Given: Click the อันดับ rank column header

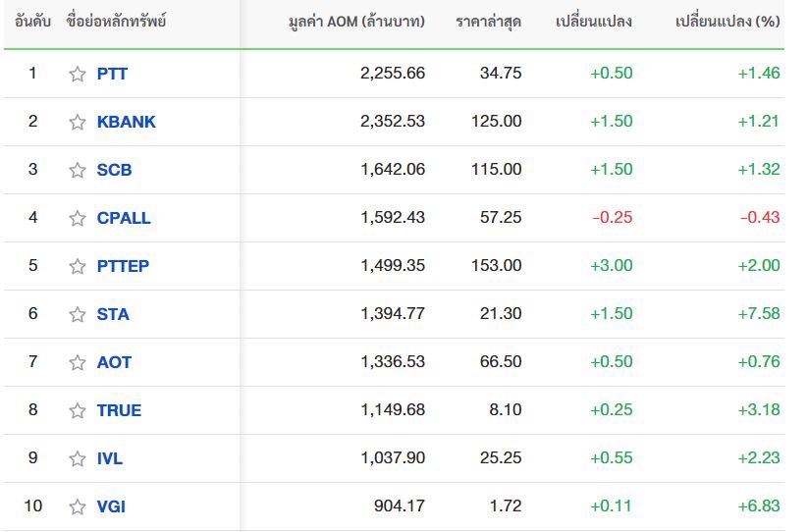Looking at the screenshot, I should coord(32,22).
